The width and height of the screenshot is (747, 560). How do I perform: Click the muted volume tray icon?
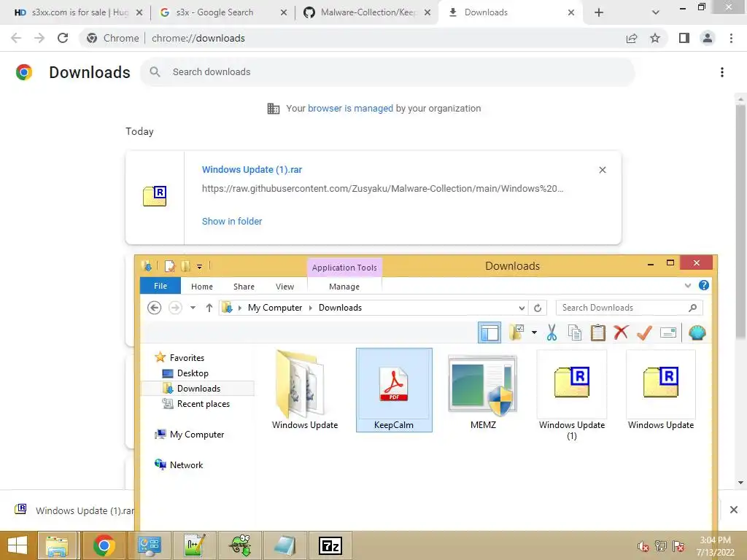click(x=643, y=546)
